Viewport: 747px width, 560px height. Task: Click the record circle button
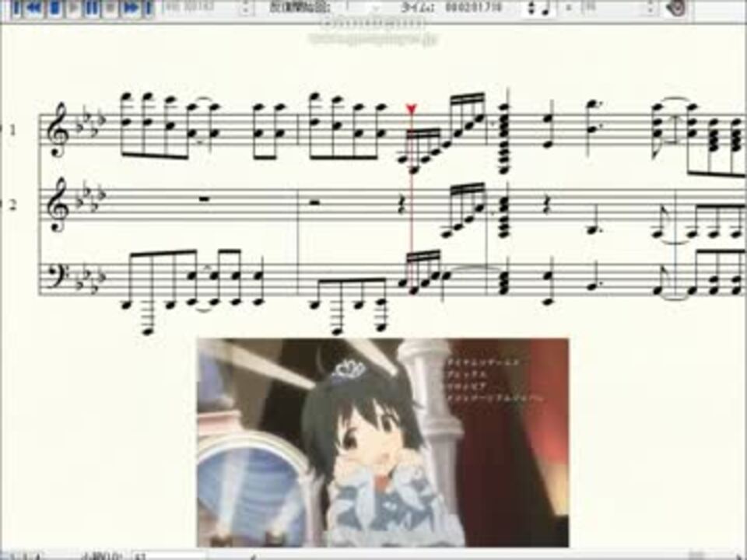pyautogui.click(x=111, y=8)
